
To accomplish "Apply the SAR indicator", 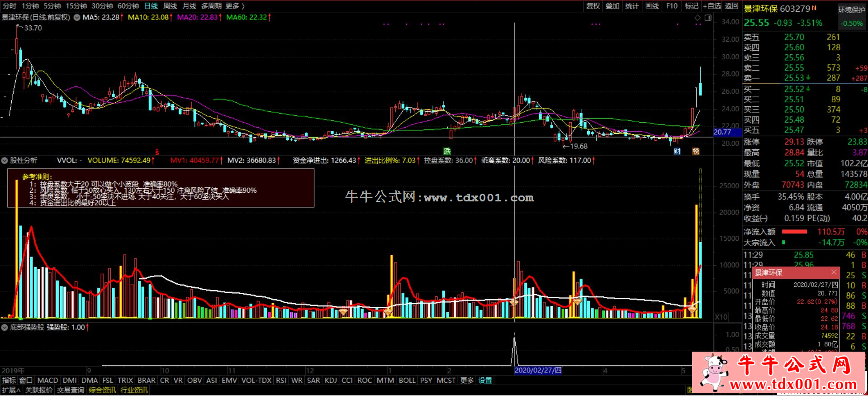I will click(313, 380).
